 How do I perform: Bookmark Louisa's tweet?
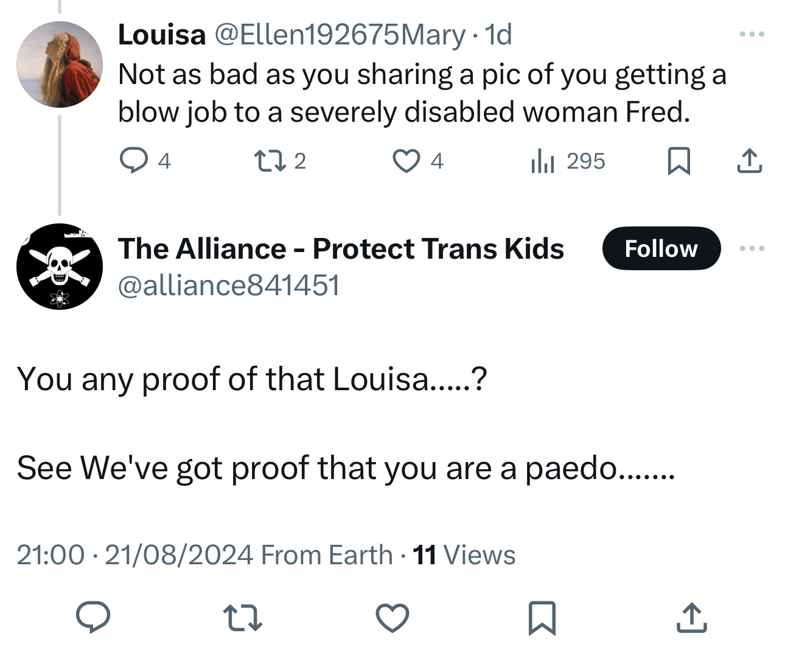click(679, 161)
